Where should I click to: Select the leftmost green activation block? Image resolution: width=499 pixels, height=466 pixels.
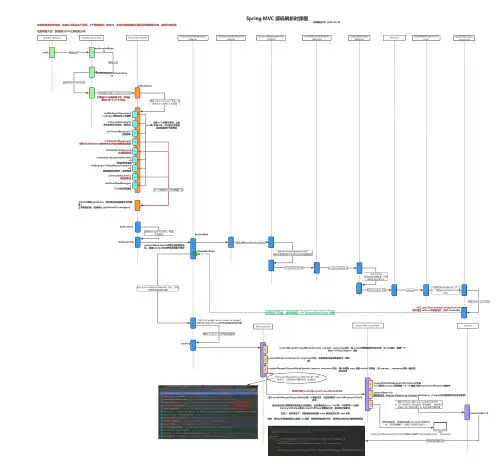(52, 52)
